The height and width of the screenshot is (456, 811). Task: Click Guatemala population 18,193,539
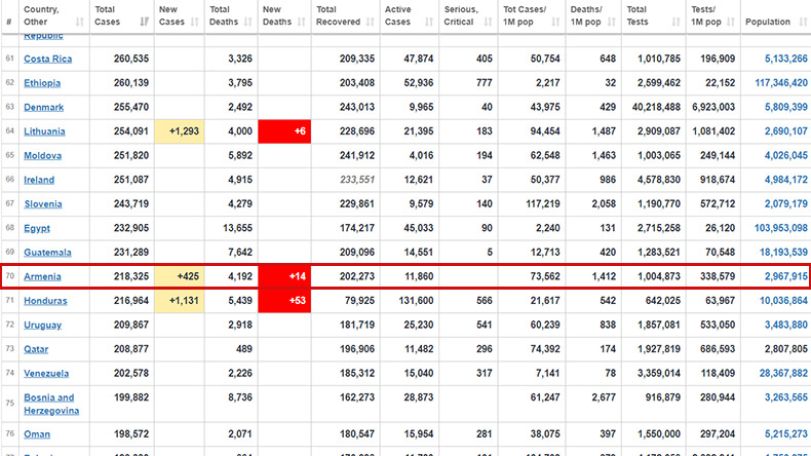pyautogui.click(x=783, y=252)
